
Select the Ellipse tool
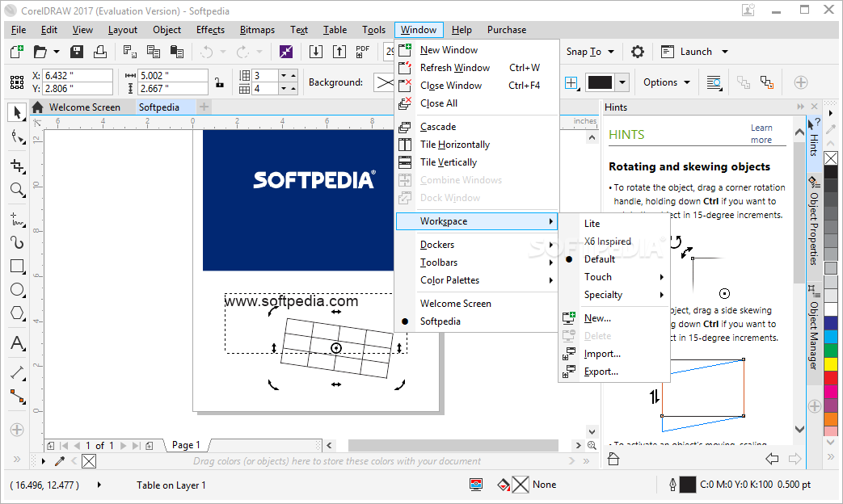point(17,290)
